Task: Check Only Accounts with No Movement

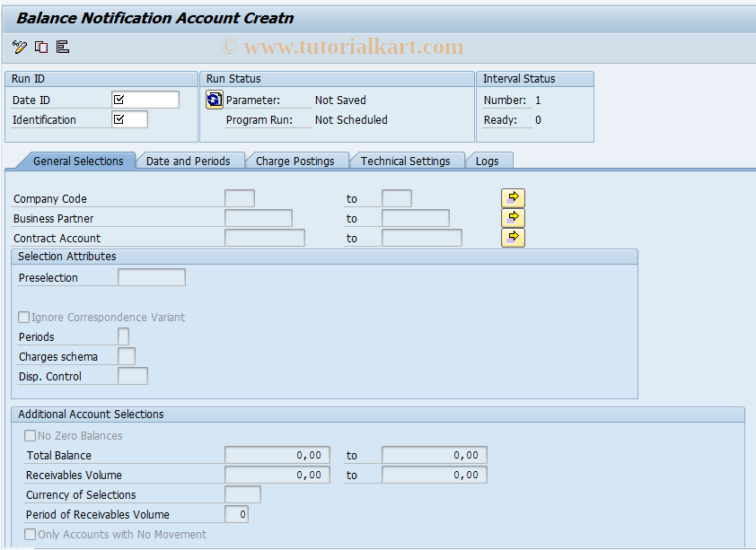Action: coord(31,534)
